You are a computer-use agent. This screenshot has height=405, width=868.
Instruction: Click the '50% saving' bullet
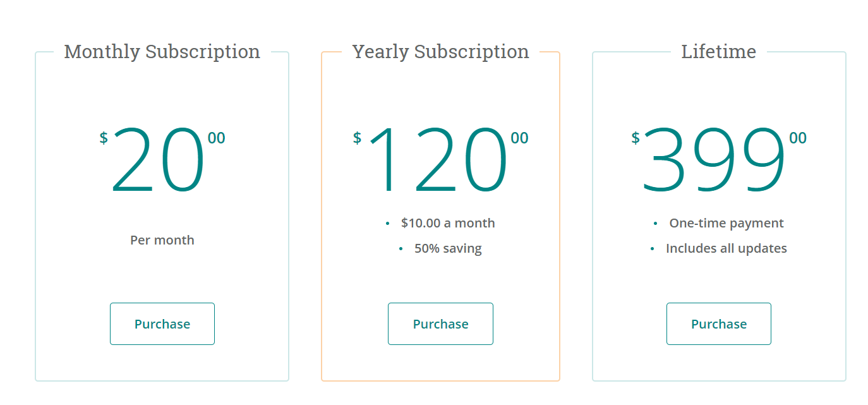coord(448,248)
